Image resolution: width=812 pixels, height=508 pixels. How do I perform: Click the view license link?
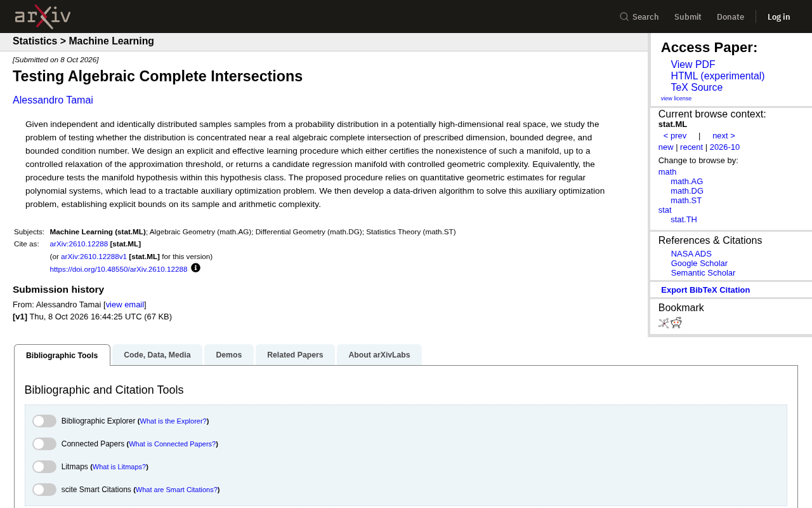(676, 98)
